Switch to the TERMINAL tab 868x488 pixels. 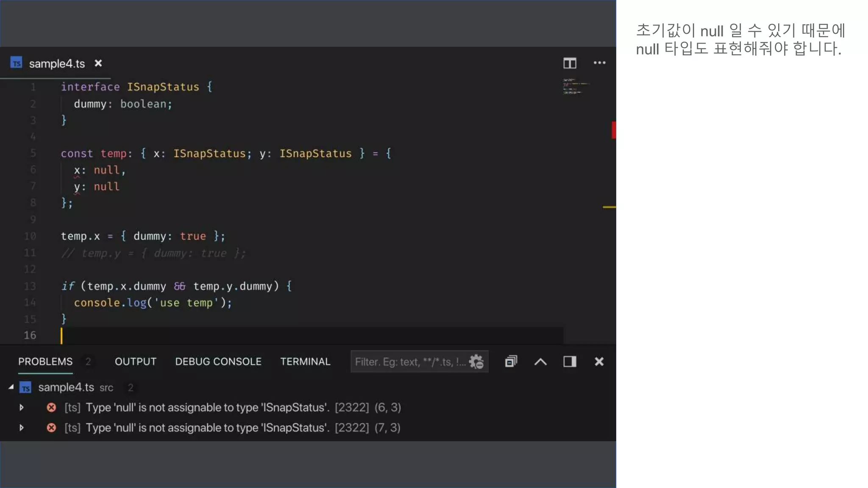point(305,362)
